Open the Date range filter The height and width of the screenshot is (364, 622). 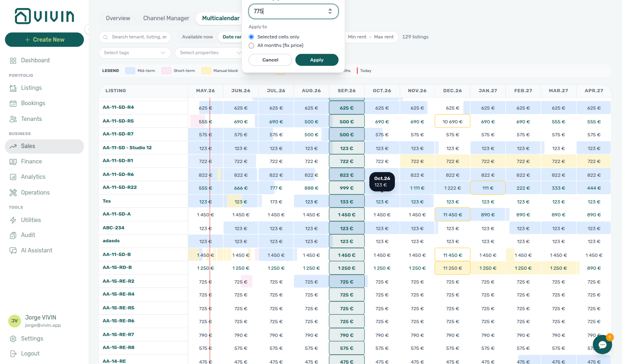(232, 37)
